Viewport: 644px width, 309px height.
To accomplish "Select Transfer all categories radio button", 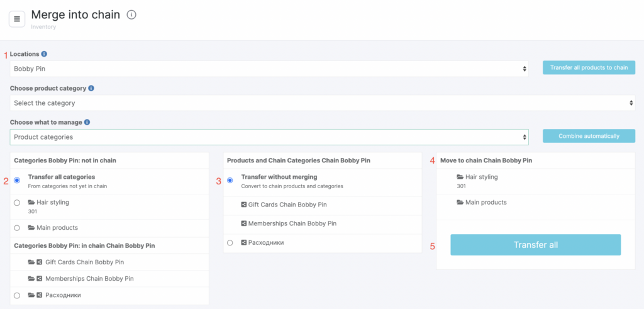I will [17, 181].
